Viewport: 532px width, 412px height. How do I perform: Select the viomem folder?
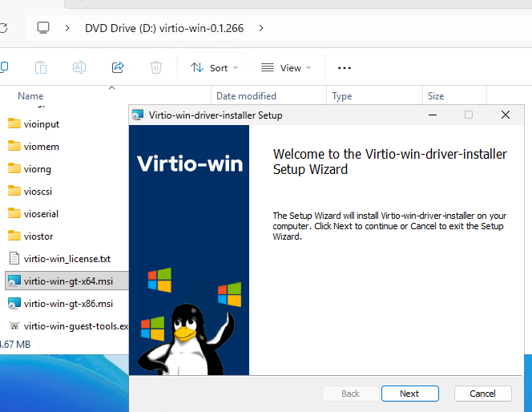(42, 147)
